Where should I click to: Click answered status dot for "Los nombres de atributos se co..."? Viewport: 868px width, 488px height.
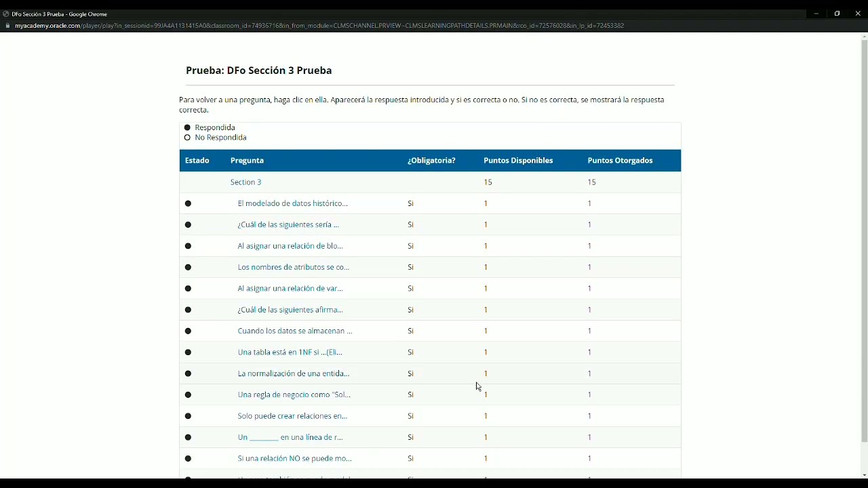click(188, 267)
